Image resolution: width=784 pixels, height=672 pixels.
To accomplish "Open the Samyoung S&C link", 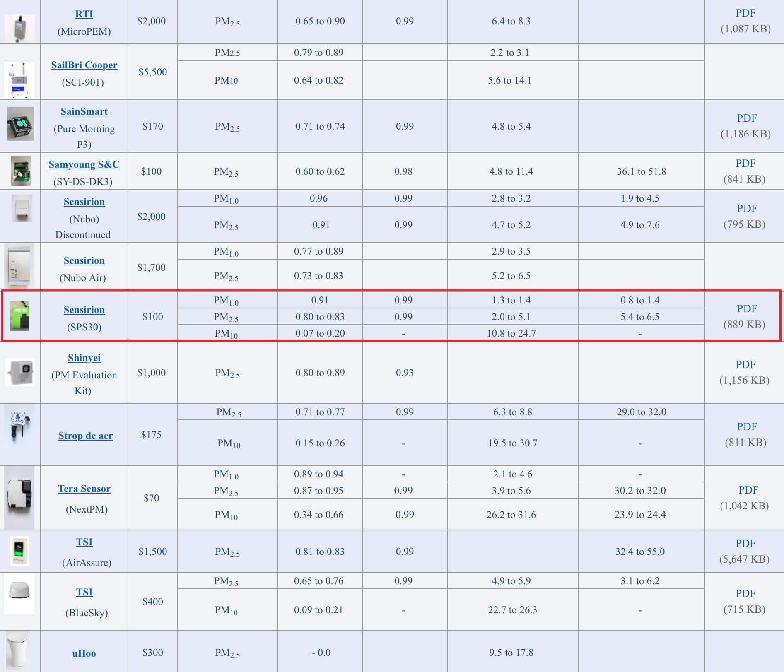I will 84,164.
